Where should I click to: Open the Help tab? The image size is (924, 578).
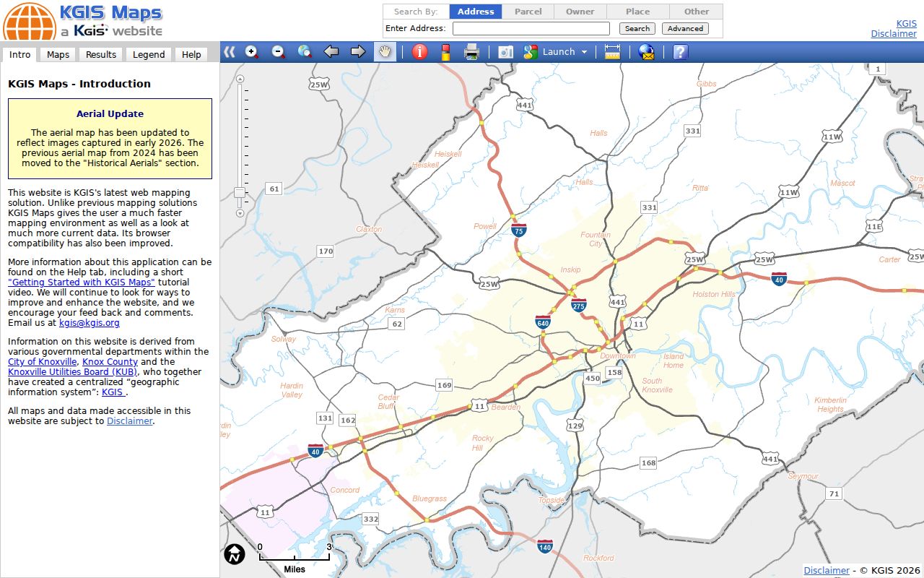(191, 55)
